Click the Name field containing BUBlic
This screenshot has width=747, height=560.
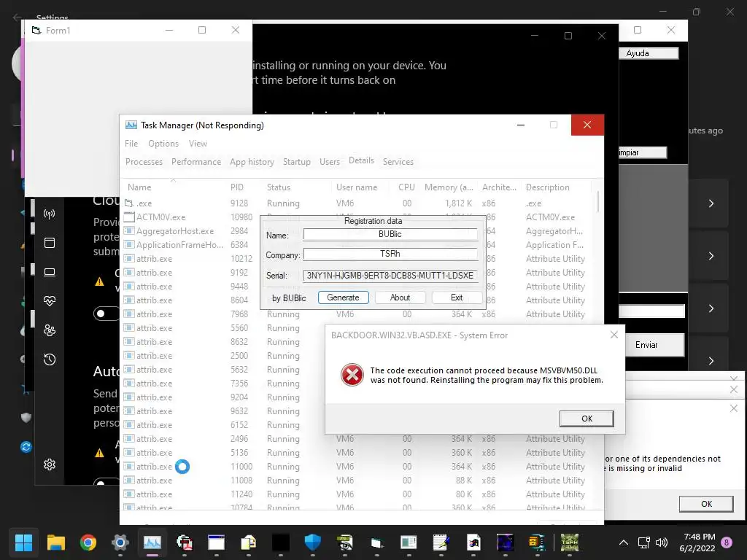(x=390, y=234)
